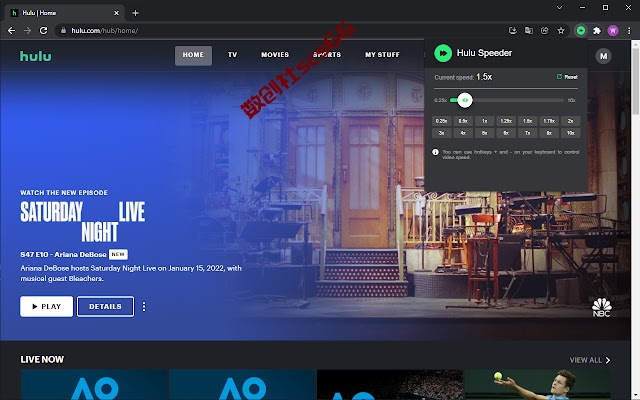Bookmark this page with the star icon

561,31
